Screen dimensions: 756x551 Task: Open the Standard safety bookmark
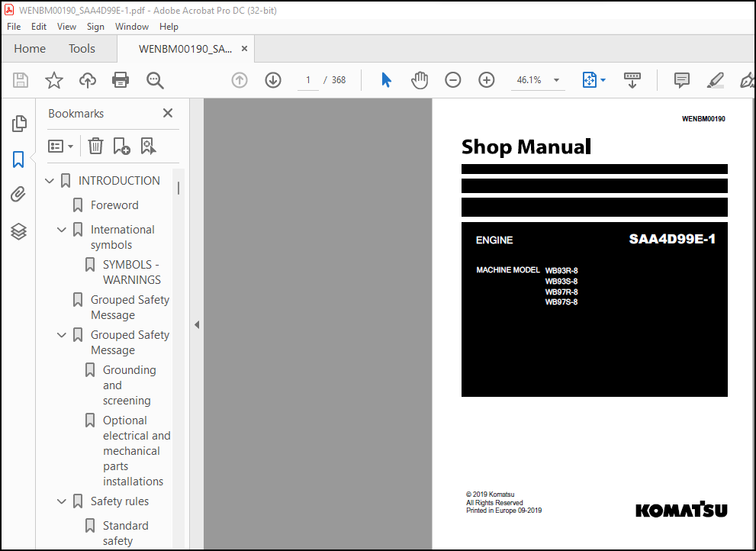click(125, 533)
